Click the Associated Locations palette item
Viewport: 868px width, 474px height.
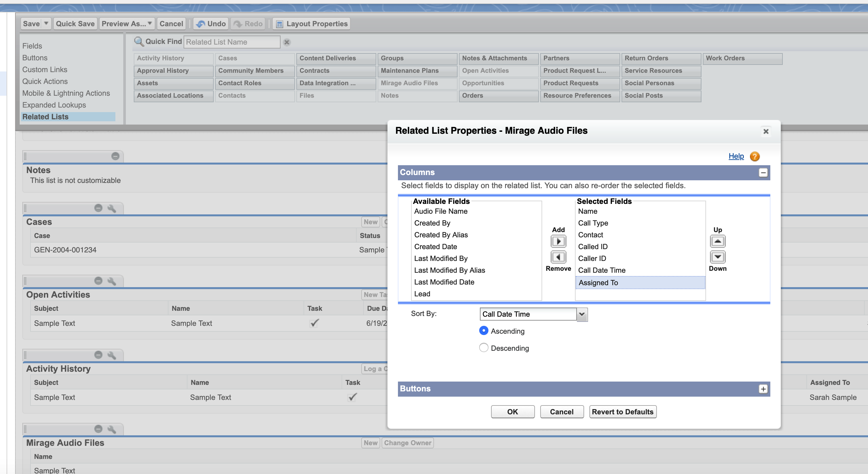click(x=173, y=96)
